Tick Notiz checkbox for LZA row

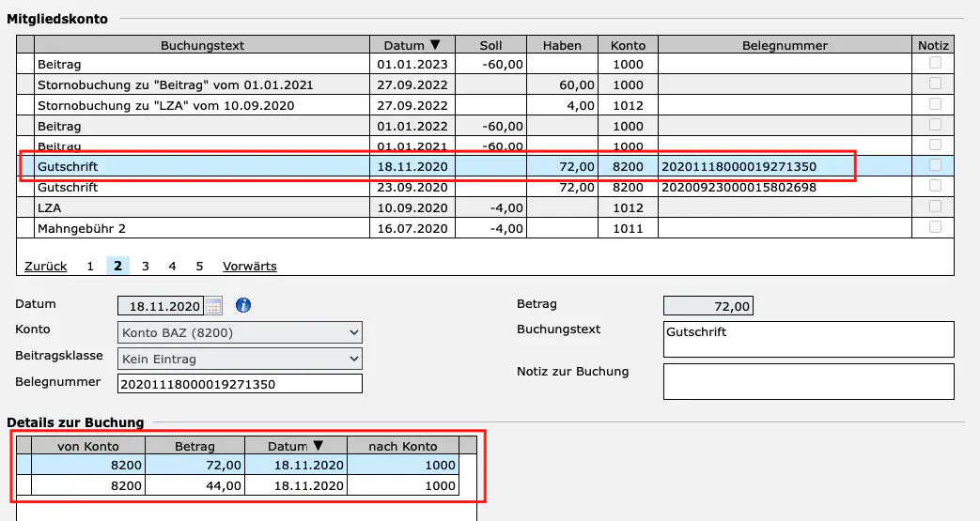click(x=935, y=207)
